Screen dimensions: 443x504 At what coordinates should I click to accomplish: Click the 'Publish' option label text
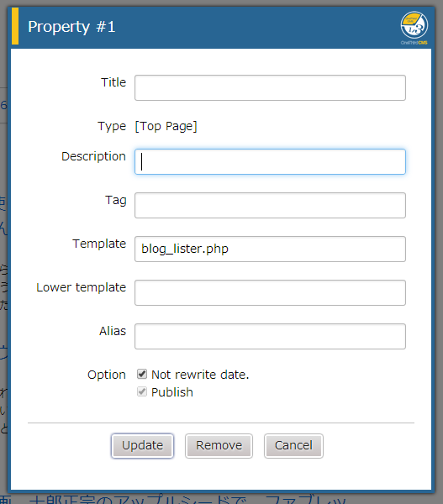click(x=172, y=392)
